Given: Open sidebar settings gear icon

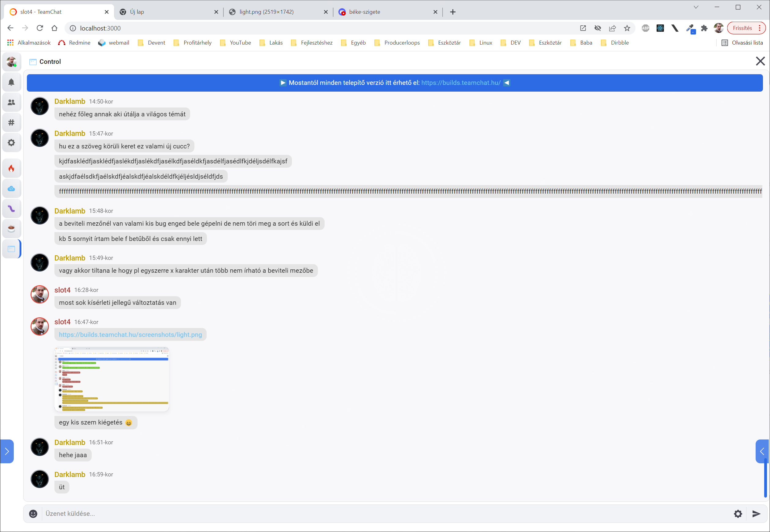Looking at the screenshot, I should click(11, 143).
